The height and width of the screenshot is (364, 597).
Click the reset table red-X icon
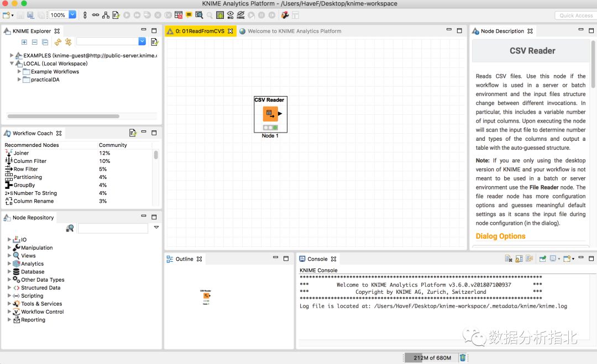(178, 15)
